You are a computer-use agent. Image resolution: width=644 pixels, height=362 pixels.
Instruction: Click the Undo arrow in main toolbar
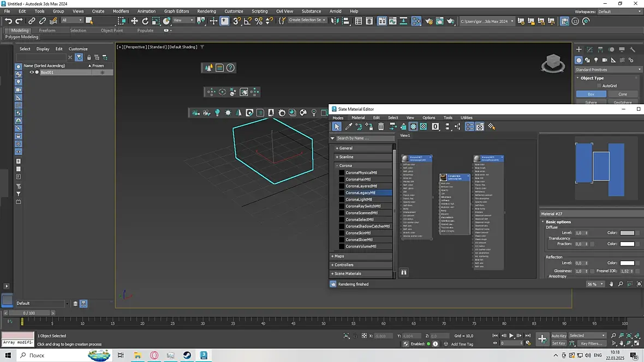pyautogui.click(x=8, y=21)
